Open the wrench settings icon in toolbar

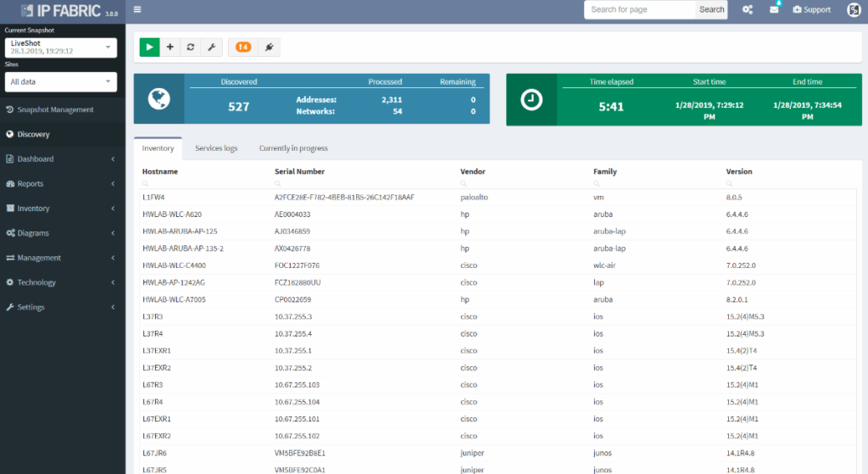(211, 47)
